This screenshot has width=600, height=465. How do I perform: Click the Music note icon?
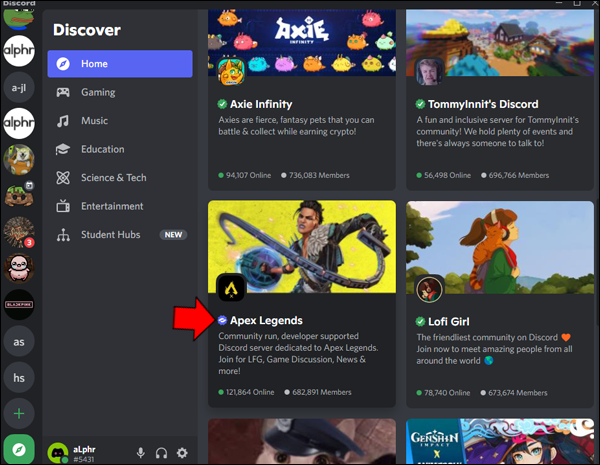tap(63, 121)
